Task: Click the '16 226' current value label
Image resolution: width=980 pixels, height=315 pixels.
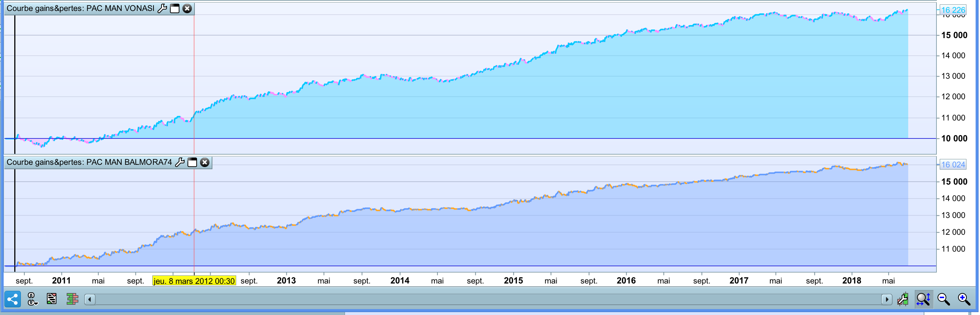Action: click(953, 10)
